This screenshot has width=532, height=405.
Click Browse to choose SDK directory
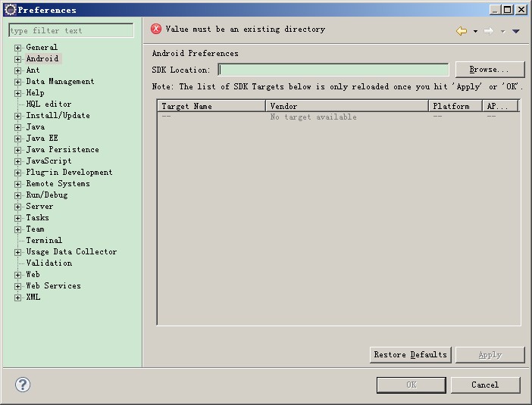490,70
